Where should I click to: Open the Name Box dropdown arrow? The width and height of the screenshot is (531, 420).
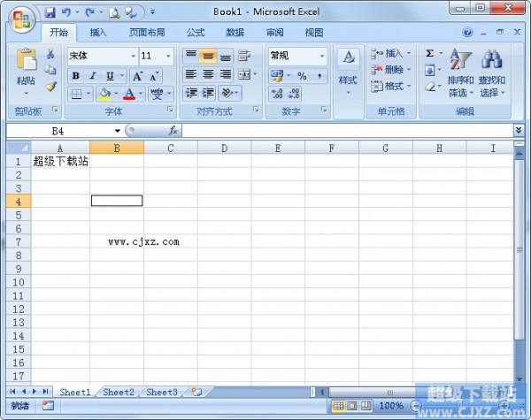pyautogui.click(x=117, y=130)
